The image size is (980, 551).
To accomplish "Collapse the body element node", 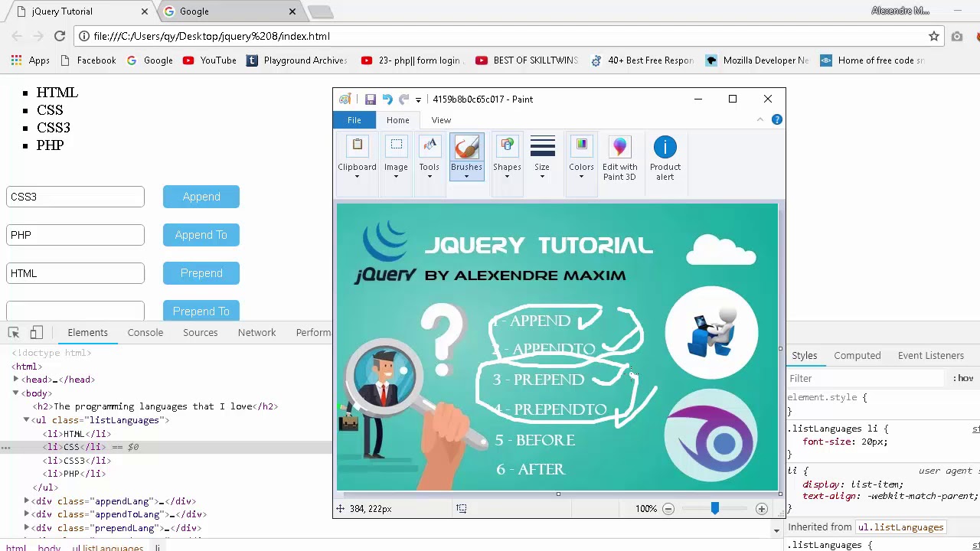I will pos(16,393).
